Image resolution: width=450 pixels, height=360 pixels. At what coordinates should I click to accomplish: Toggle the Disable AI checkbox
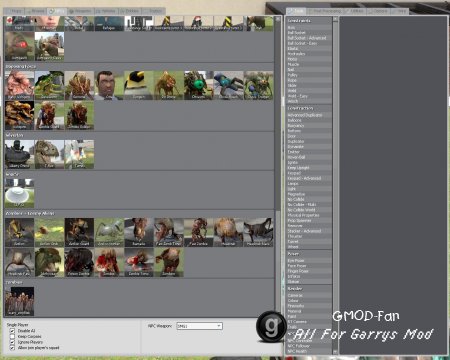point(12,331)
